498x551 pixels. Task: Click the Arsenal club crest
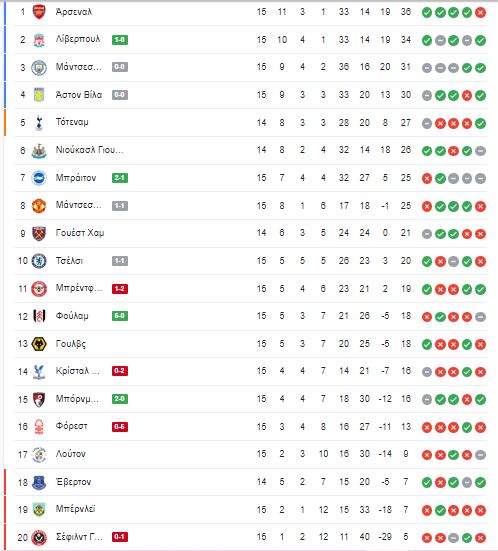coord(39,12)
